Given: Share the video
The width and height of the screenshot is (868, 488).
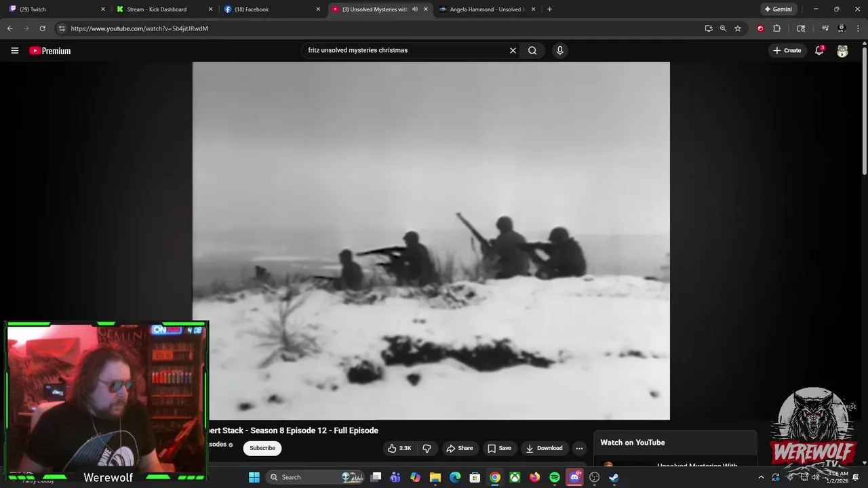Looking at the screenshot, I should coord(459,448).
